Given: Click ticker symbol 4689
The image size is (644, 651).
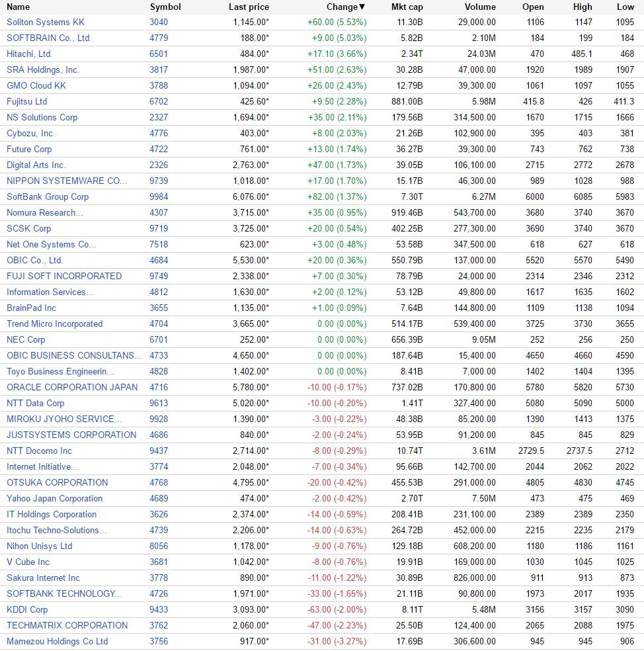Looking at the screenshot, I should pyautogui.click(x=159, y=499).
